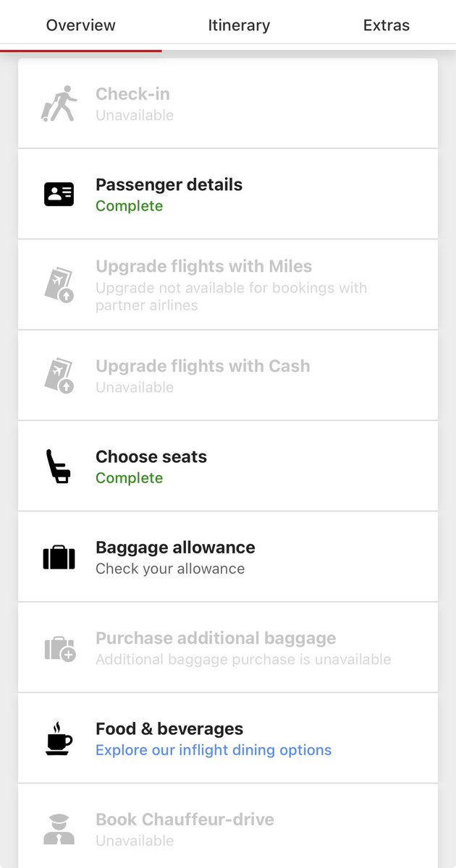Click the Check-in traveler with luggage icon
456x868 pixels.
59,103
